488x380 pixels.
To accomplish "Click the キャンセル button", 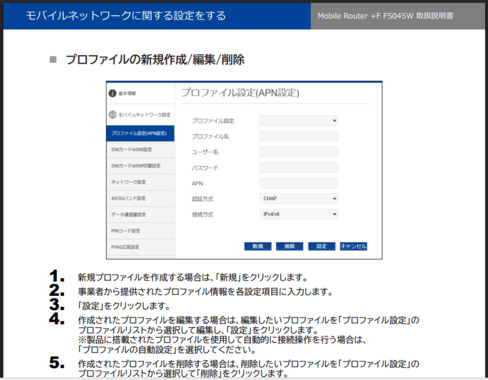I will [353, 246].
